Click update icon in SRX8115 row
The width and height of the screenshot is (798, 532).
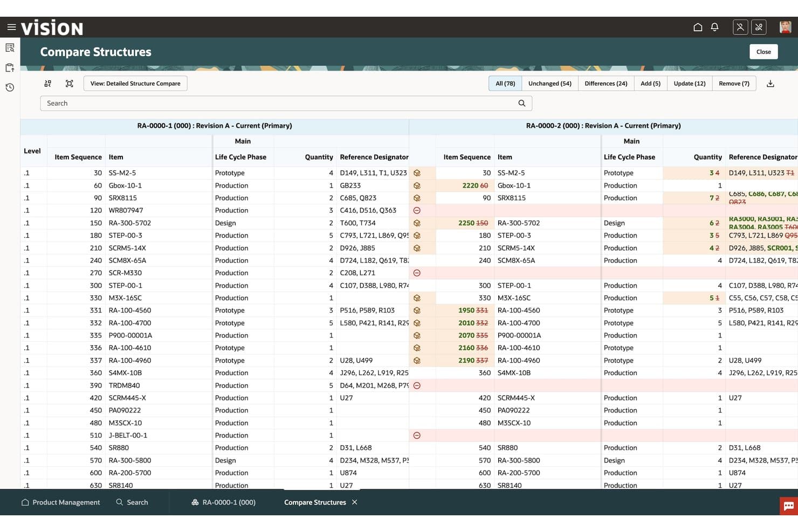pyautogui.click(x=417, y=198)
